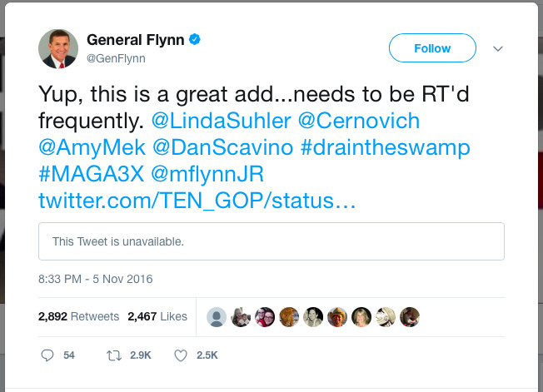Screen dimensions: 543x392
Task: Expand the tweet options chevron menu
Action: click(x=498, y=48)
